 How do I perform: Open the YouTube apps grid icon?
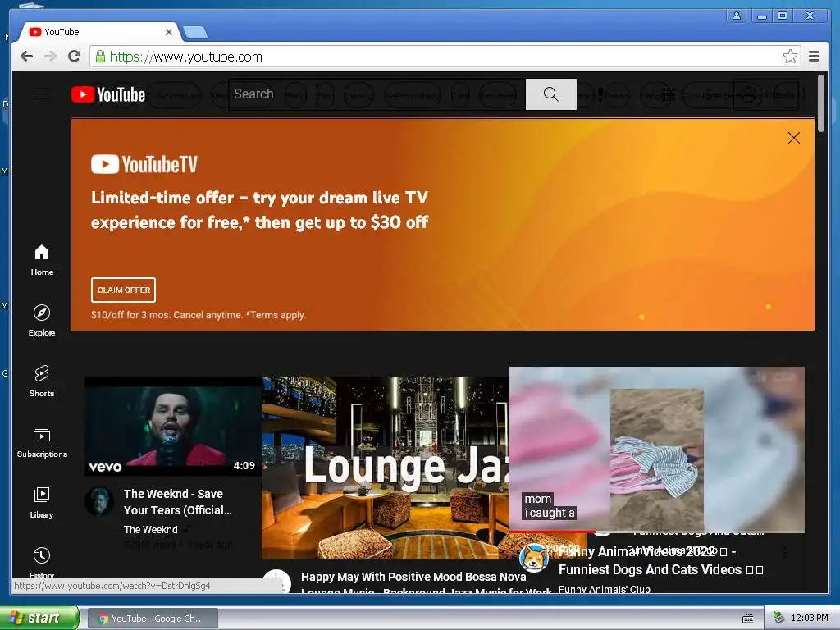click(668, 95)
